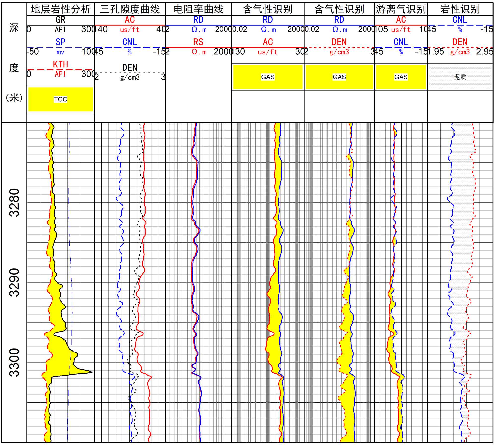Click the GAS legend under RD/AC track
The image size is (496, 448).
(x=268, y=77)
